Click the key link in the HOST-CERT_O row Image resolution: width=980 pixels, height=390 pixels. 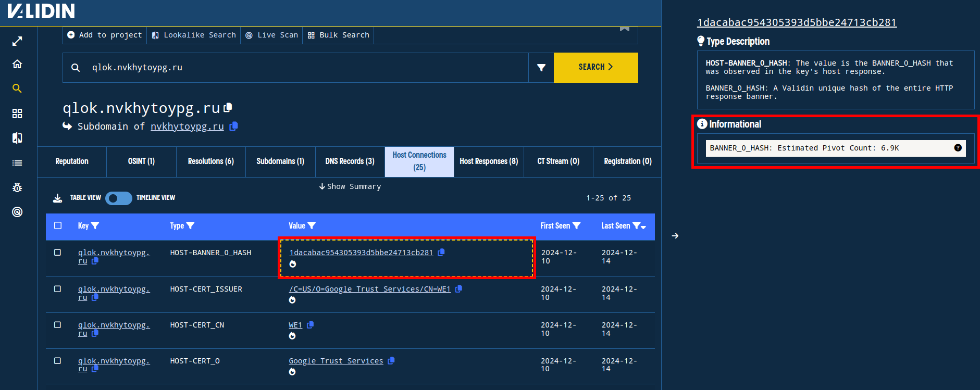coord(114,364)
